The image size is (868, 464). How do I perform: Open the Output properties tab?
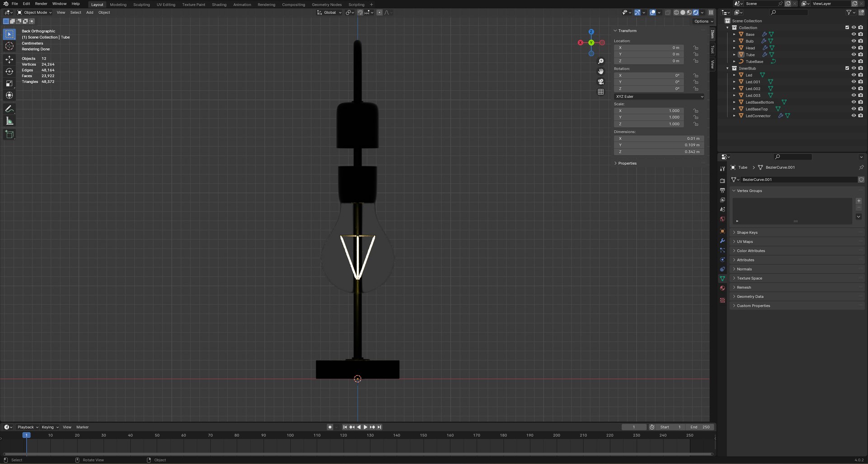[x=722, y=190]
